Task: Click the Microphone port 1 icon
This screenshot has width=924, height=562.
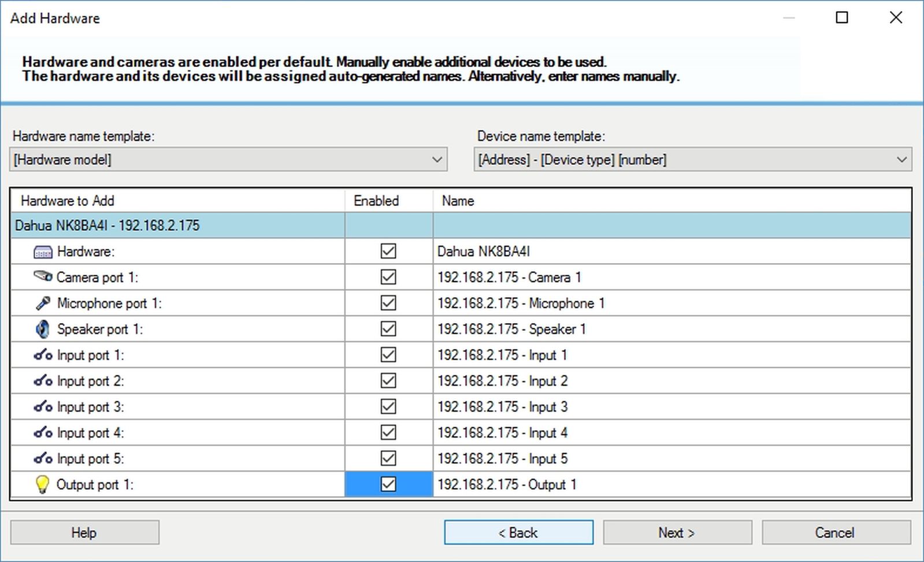Action: (x=43, y=303)
